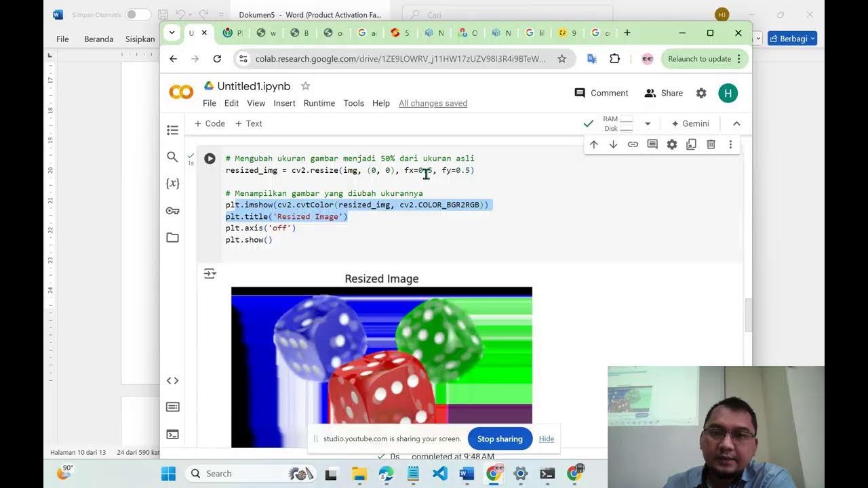
Task: Open the File tab in Word
Action: (62, 39)
